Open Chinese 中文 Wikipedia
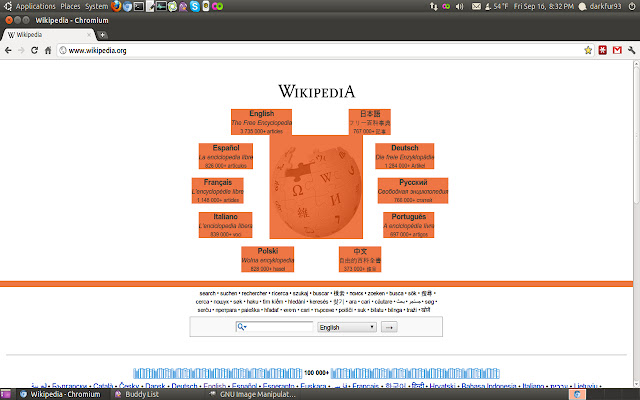The height and width of the screenshot is (400, 640). [360, 259]
